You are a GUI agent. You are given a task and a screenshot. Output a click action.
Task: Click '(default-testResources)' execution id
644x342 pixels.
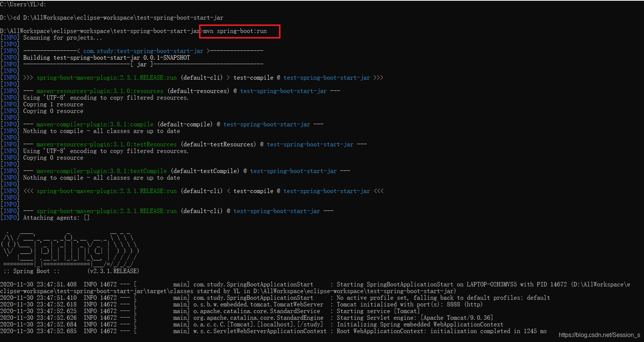[218, 145]
